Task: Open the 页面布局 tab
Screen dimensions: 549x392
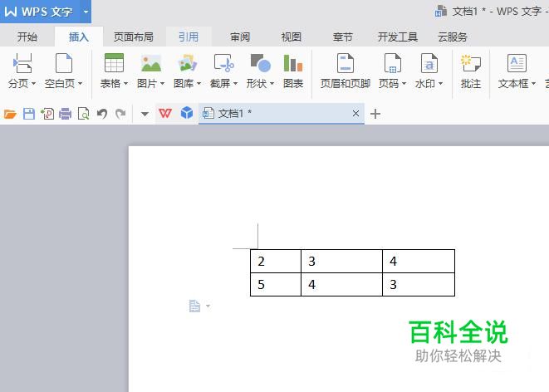Action: point(134,37)
